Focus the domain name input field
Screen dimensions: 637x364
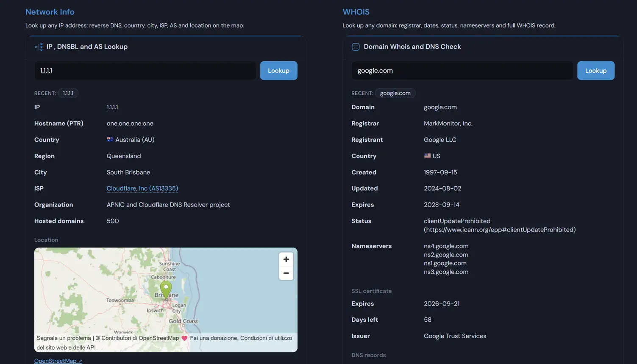pos(462,71)
